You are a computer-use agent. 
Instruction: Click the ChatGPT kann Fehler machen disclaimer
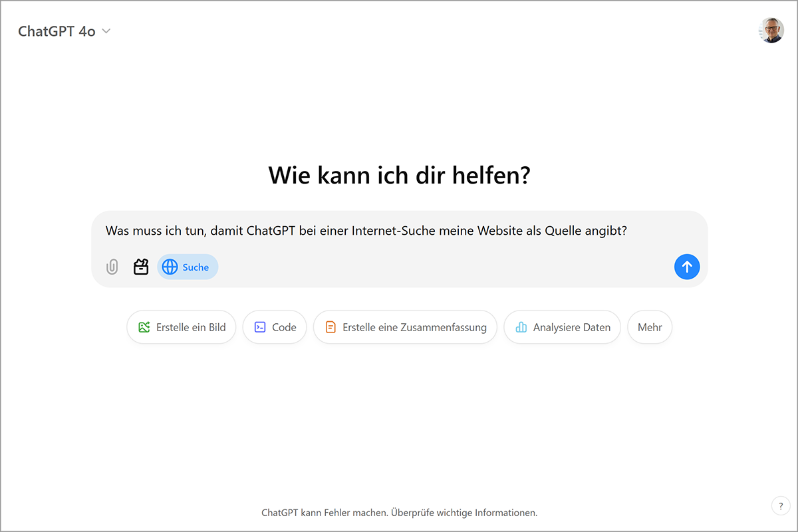(x=399, y=513)
